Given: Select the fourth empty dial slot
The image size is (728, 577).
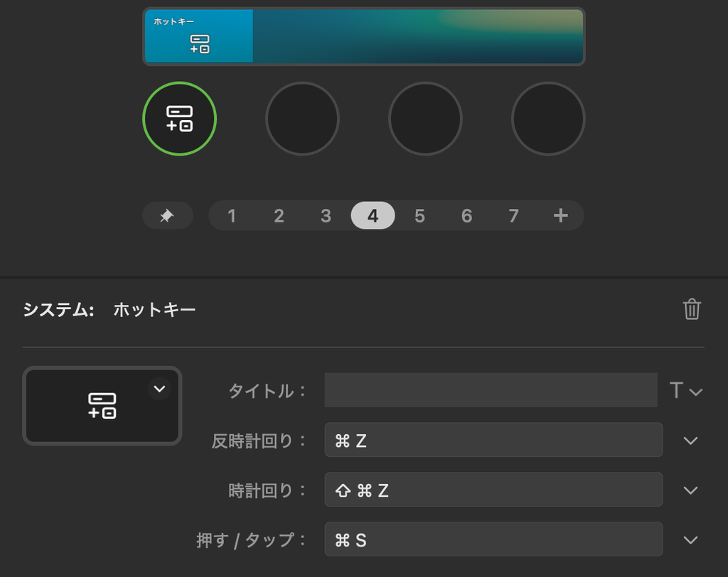Looking at the screenshot, I should coord(548,119).
